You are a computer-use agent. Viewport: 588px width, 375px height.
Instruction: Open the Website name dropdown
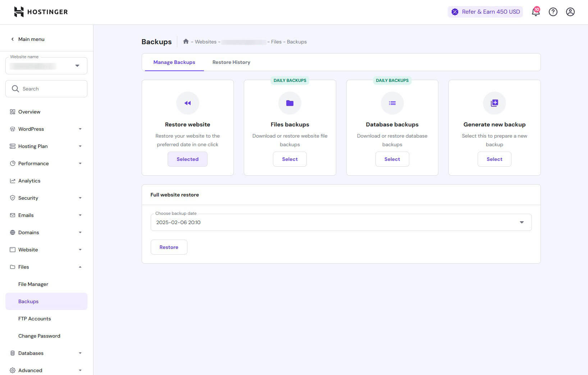tap(46, 66)
